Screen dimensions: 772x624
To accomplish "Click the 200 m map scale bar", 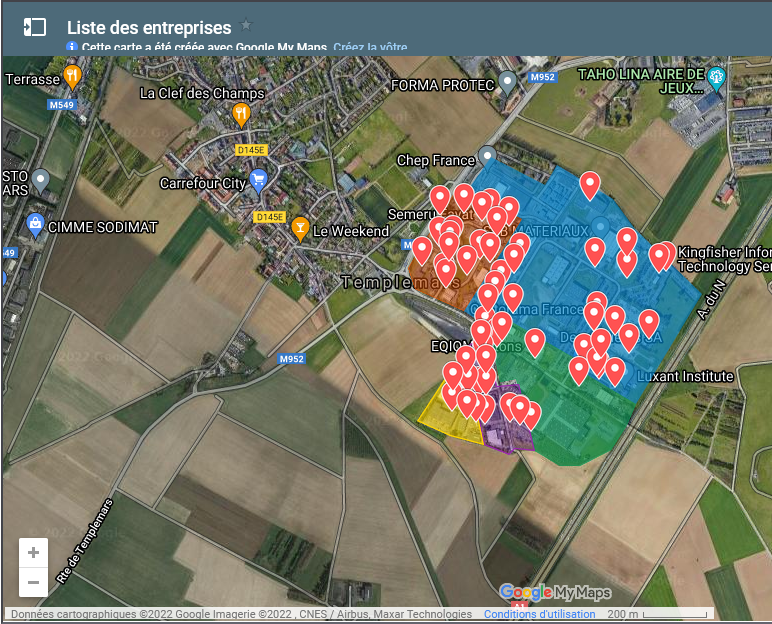I will [659, 615].
